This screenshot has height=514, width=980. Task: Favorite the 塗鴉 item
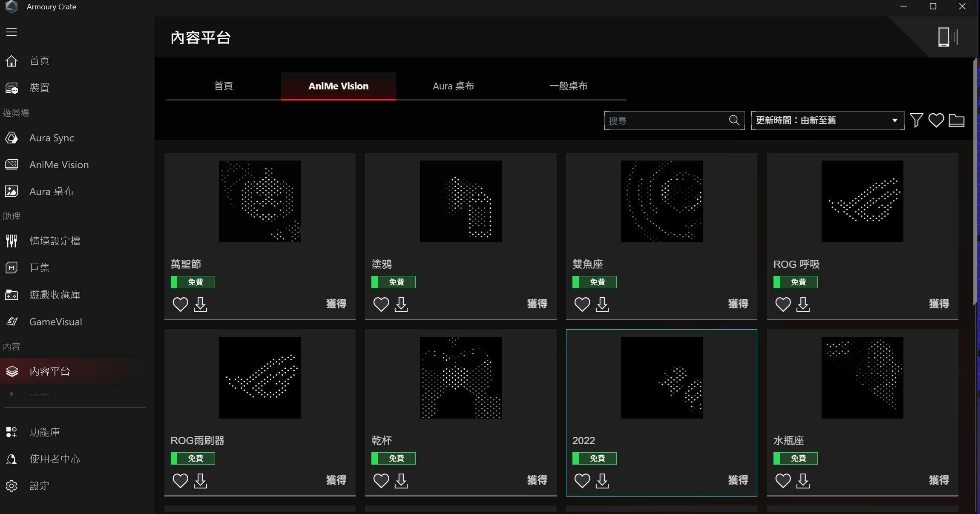pyautogui.click(x=381, y=304)
